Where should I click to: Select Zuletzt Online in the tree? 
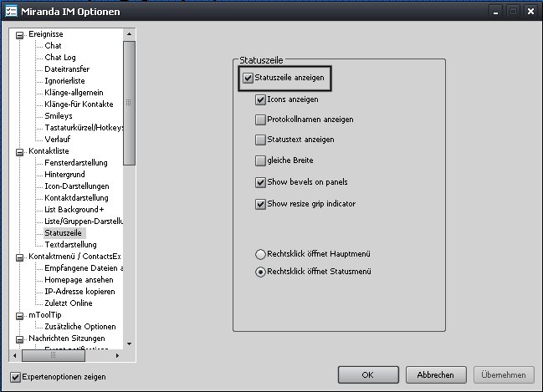69,303
